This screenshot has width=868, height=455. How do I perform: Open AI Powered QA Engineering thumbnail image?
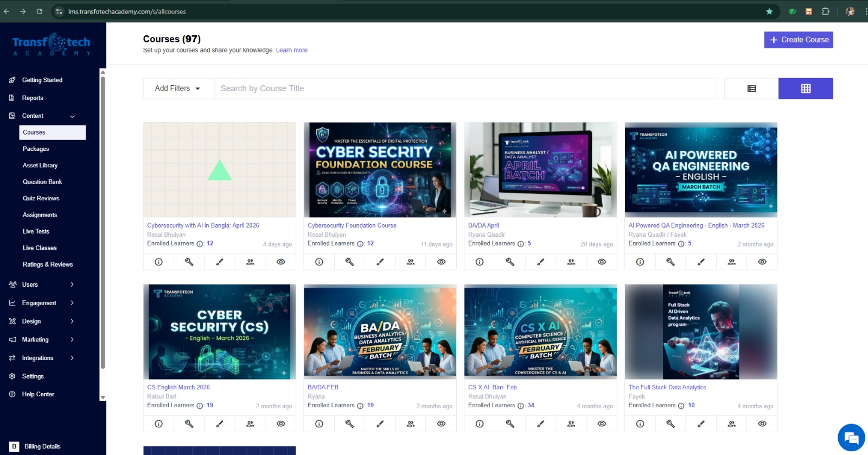[x=701, y=170]
